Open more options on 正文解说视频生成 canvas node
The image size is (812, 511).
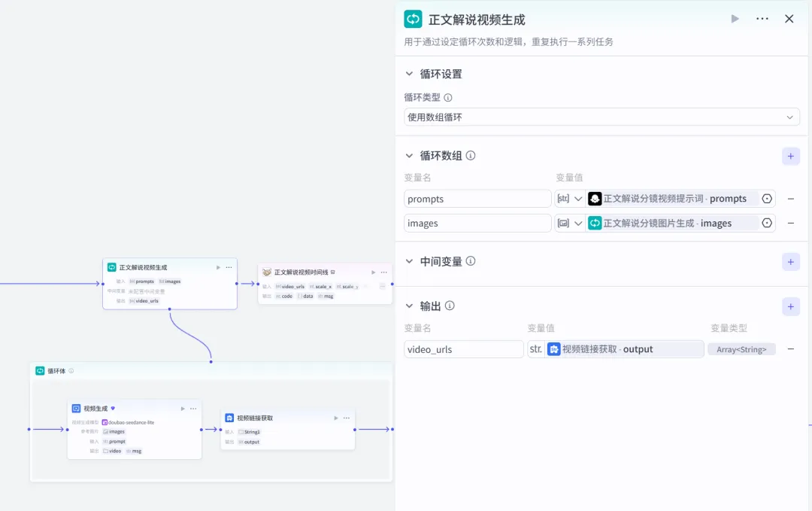tap(229, 267)
